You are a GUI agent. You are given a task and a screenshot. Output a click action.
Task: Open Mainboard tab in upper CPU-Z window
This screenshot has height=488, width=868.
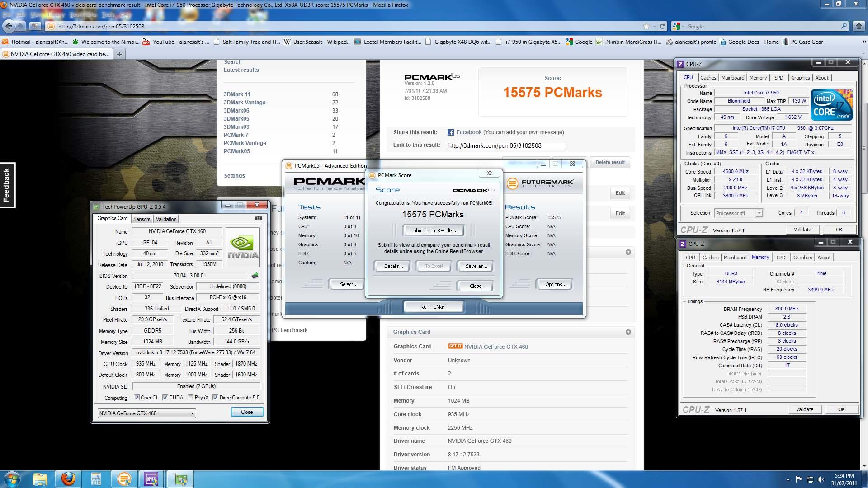tap(732, 78)
